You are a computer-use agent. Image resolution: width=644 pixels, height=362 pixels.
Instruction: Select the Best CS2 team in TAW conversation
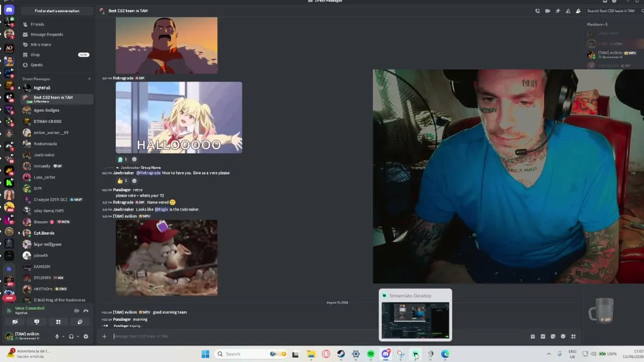point(56,99)
